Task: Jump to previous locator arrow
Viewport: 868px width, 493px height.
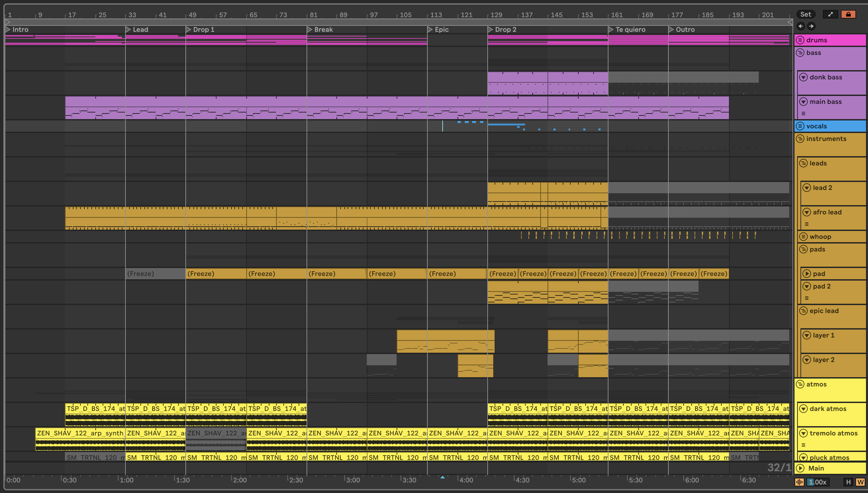Action: (x=800, y=26)
